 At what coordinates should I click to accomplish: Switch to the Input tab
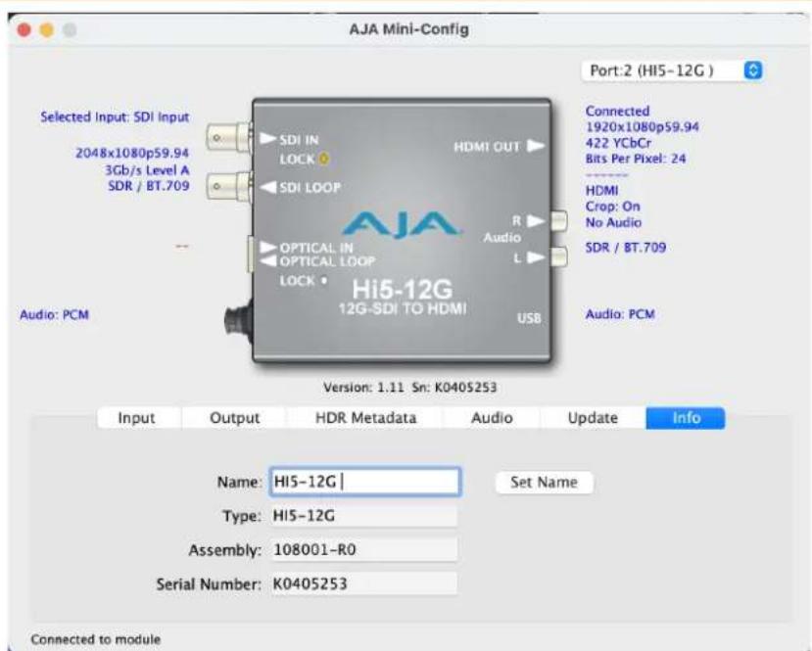(136, 418)
